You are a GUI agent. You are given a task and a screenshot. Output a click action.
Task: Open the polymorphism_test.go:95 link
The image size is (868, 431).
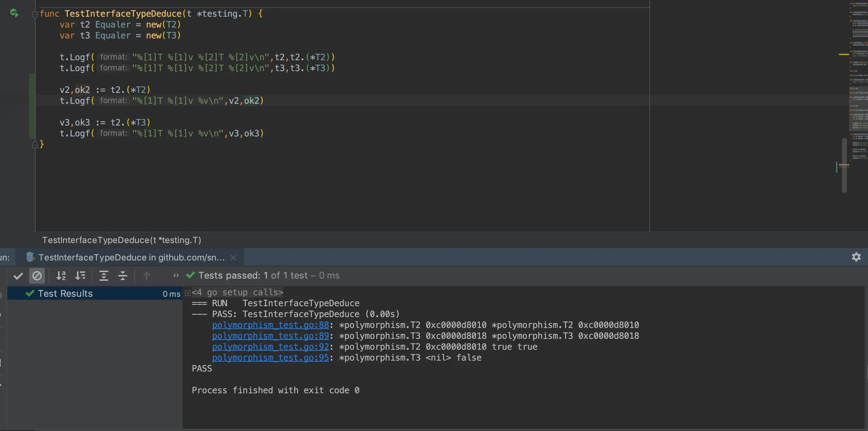(x=270, y=358)
